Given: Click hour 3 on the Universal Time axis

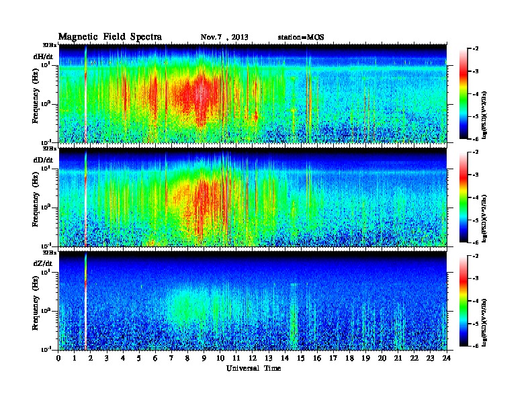Looking at the screenshot, I should [107, 359].
